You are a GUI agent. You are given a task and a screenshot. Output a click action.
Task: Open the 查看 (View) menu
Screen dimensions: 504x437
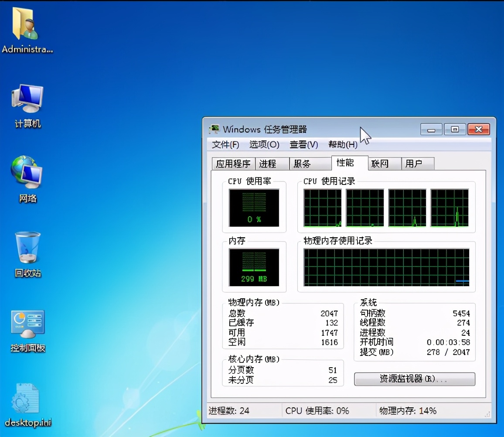tap(303, 144)
